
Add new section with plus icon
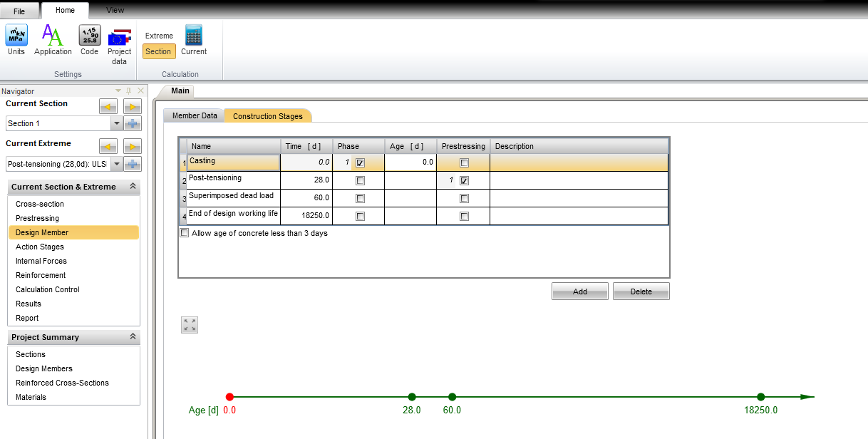[x=133, y=123]
